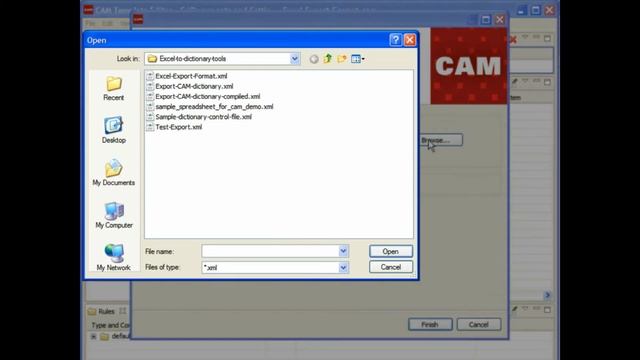Click the Open button
Screen dimensions: 640x360
tap(391, 251)
